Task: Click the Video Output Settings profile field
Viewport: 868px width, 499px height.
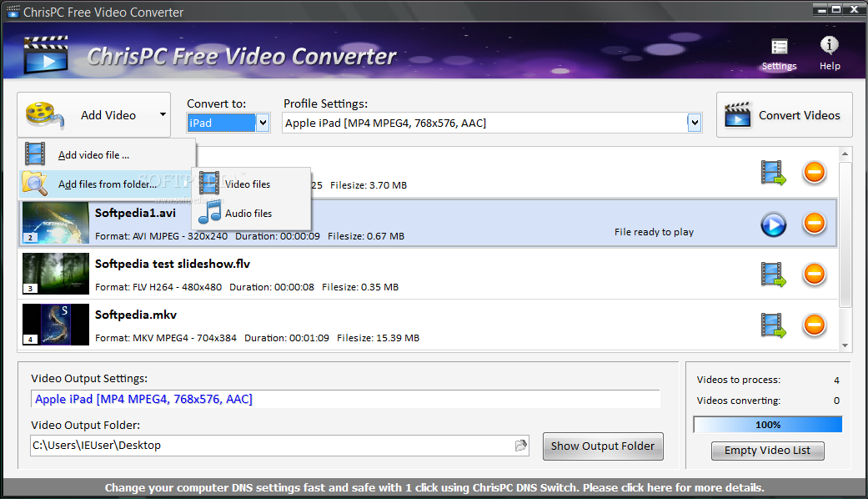Action: point(345,400)
